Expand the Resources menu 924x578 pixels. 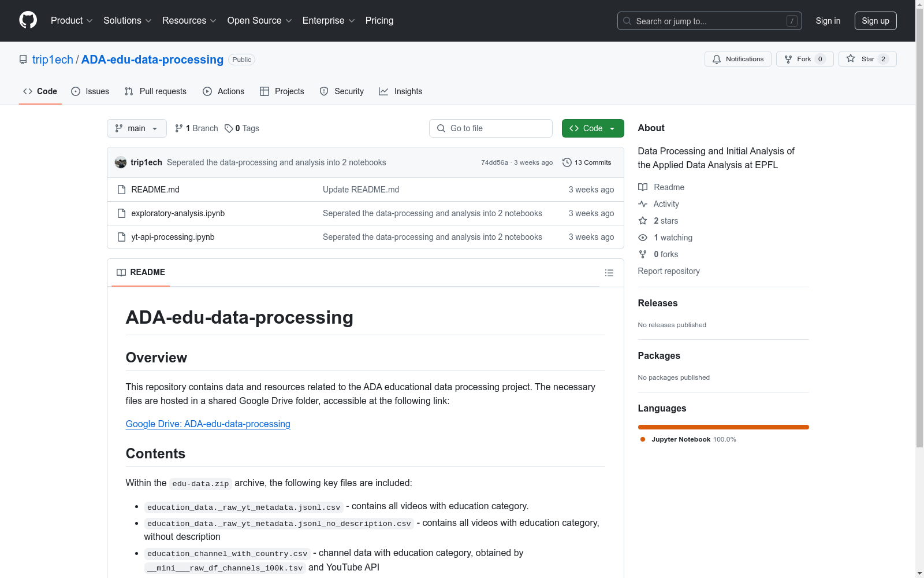(189, 20)
